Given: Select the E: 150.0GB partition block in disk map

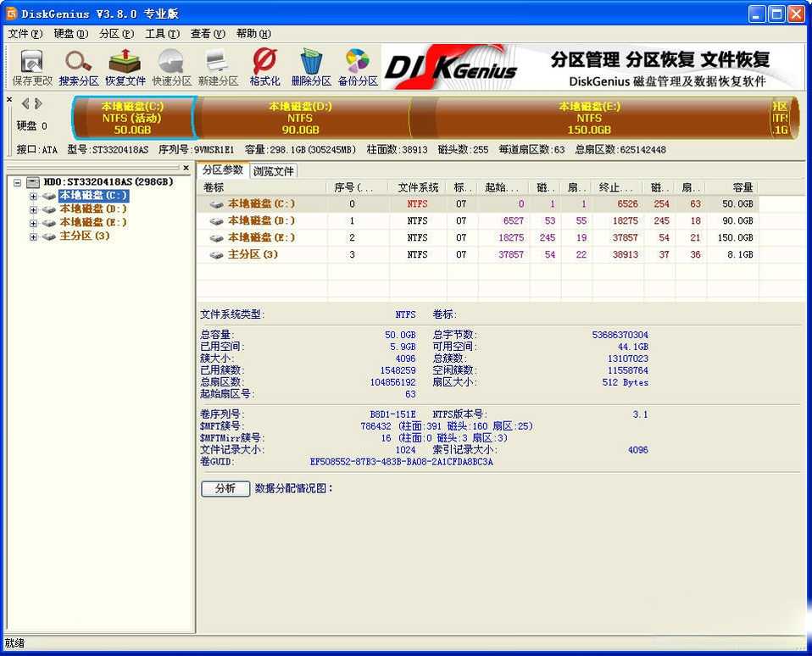Looking at the screenshot, I should tap(589, 118).
